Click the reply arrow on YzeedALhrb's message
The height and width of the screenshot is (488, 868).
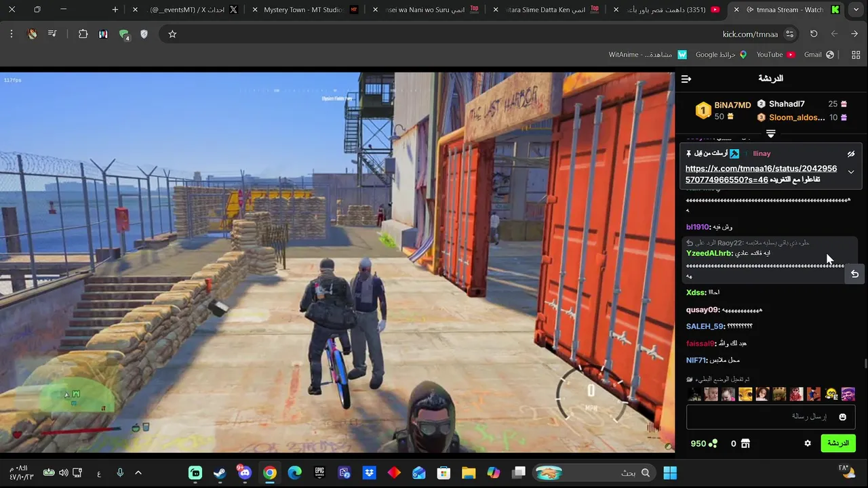coord(854,274)
